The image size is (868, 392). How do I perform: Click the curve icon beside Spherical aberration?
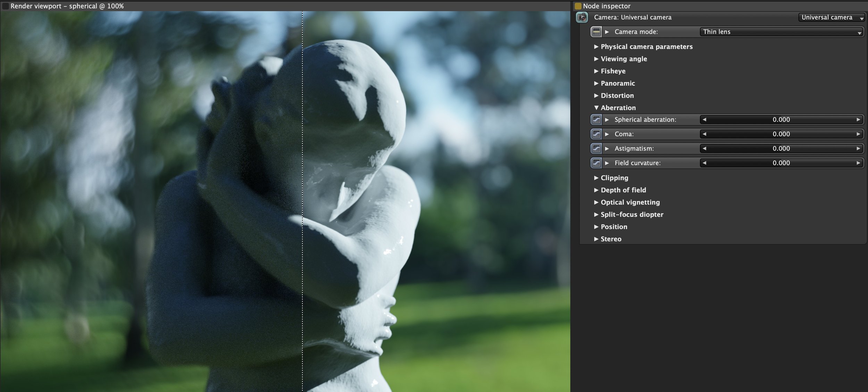(596, 120)
